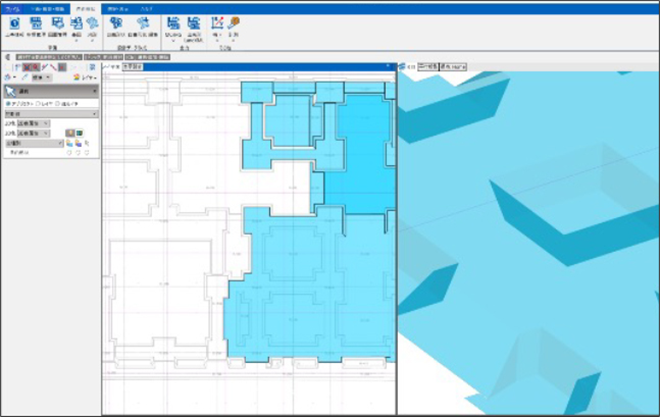Click the highlighted drawing tab above the 2D plan
This screenshot has width=660, height=417.
point(136,66)
